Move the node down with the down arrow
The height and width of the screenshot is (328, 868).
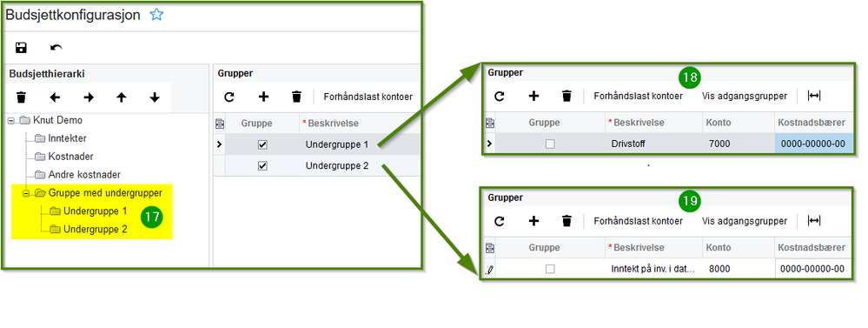tap(155, 98)
